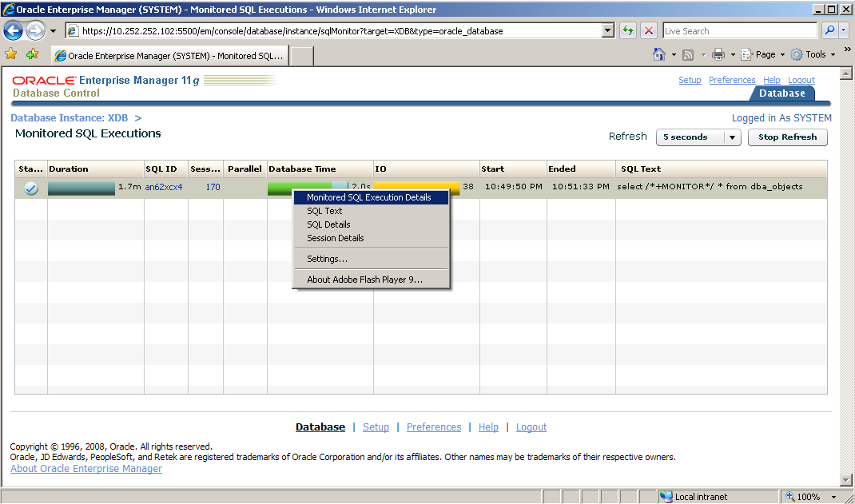Viewport: 855px width, 504px height.
Task: Click the RSS Feeds icon
Action: tap(688, 54)
